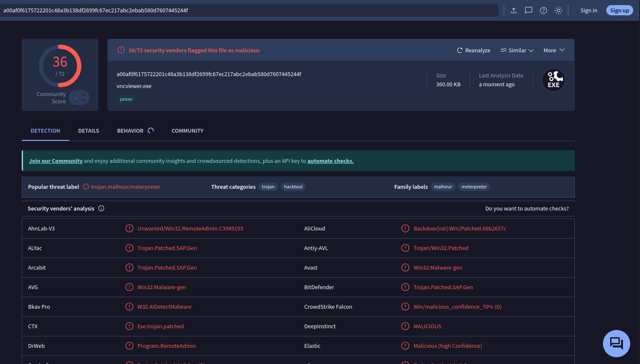Click the warning icon on DeepInstinct row
Viewport: 640px width, 364px height.
point(405,326)
